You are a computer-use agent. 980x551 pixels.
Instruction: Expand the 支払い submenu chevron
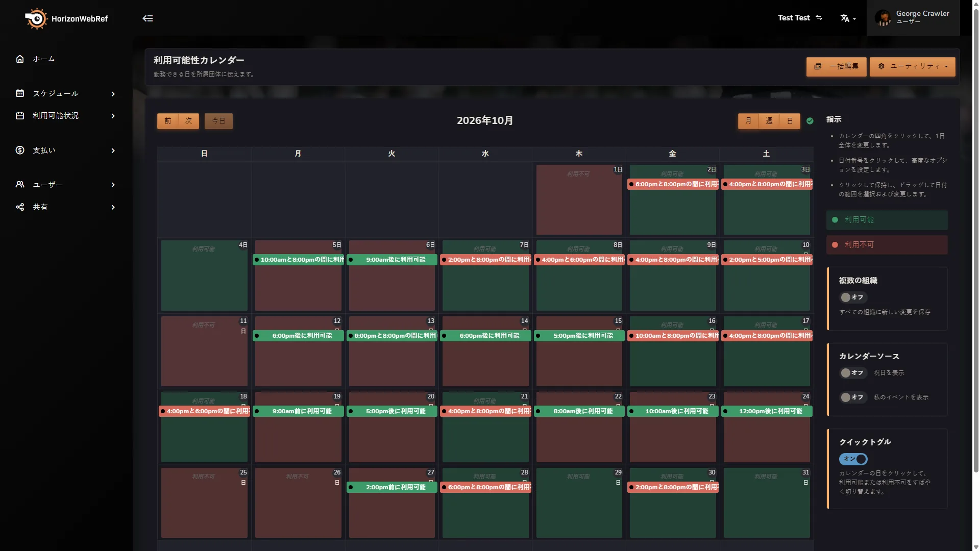[x=113, y=151]
